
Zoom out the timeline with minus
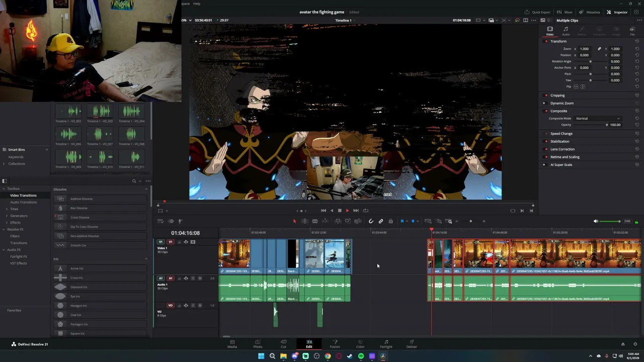point(458,221)
